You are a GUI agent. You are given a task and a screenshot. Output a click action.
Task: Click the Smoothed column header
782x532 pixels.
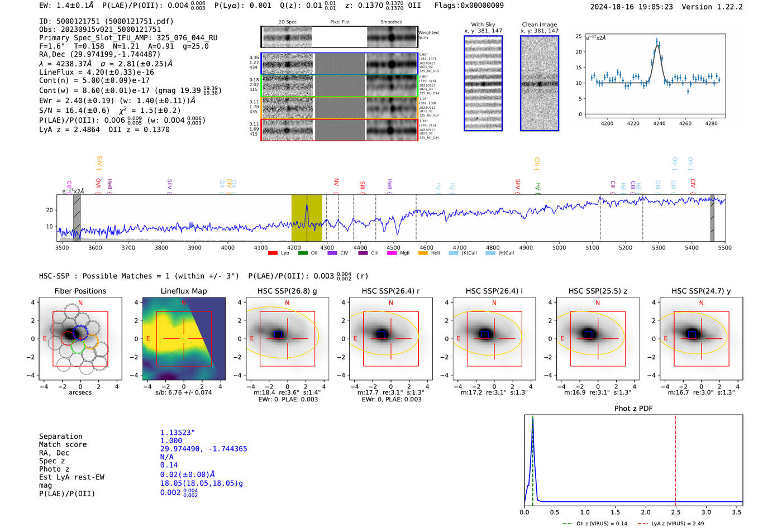click(391, 22)
